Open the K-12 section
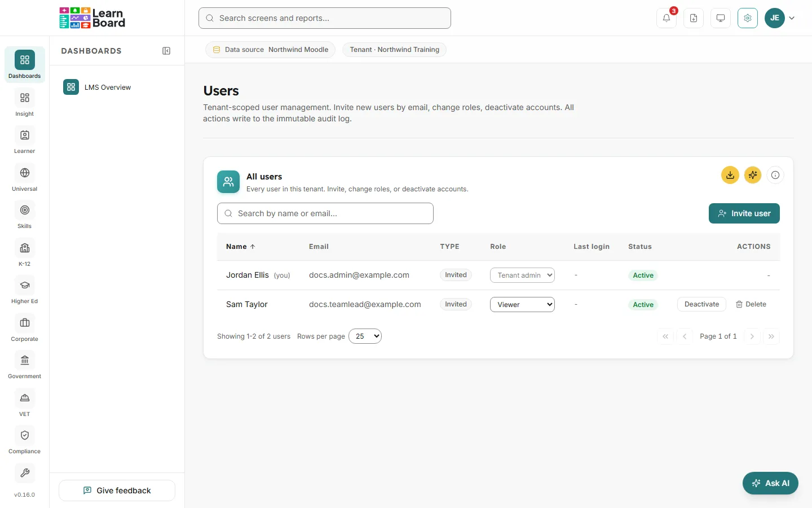 click(x=24, y=253)
